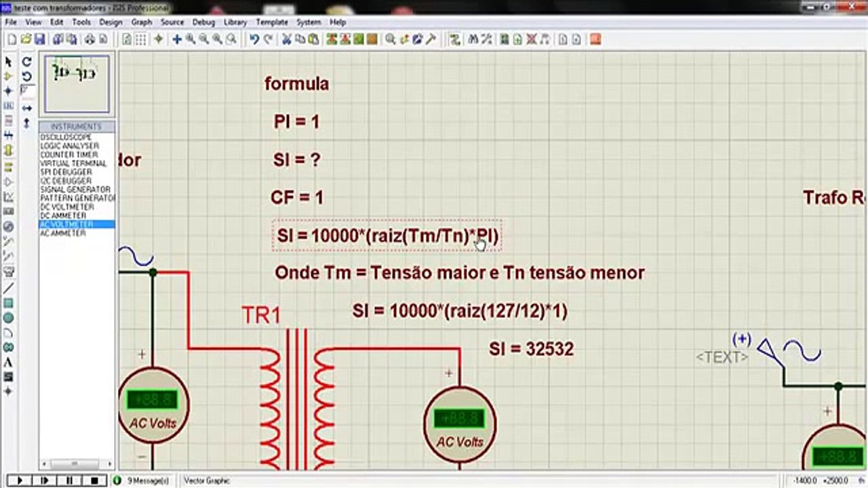Select AC VOLTMETER instrument
This screenshot has height=488, width=868.
pos(77,224)
